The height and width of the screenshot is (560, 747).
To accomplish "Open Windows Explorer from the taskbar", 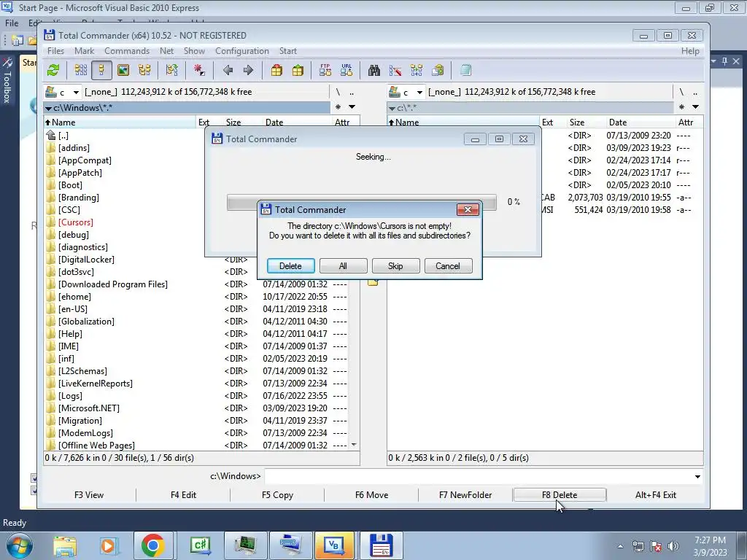I will (x=65, y=545).
